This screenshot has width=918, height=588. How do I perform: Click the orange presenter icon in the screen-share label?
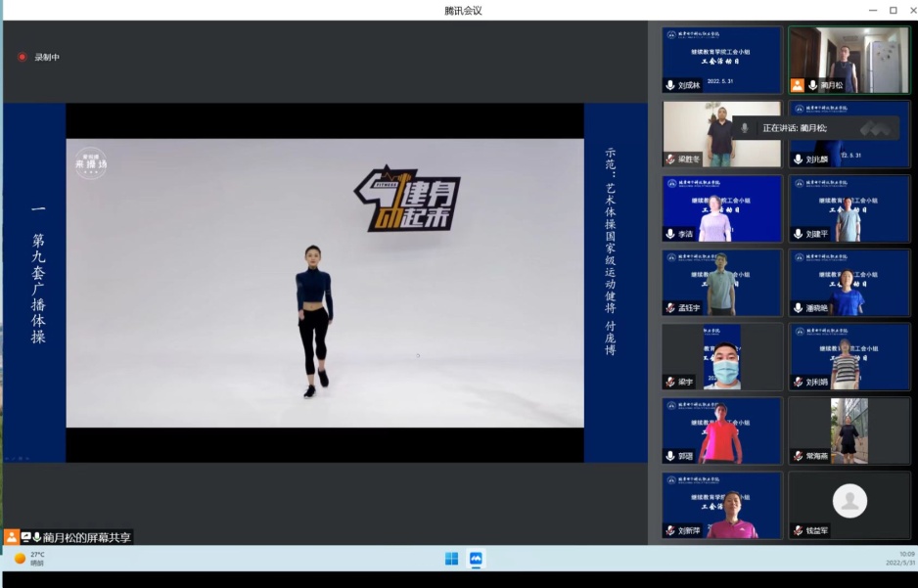12,537
